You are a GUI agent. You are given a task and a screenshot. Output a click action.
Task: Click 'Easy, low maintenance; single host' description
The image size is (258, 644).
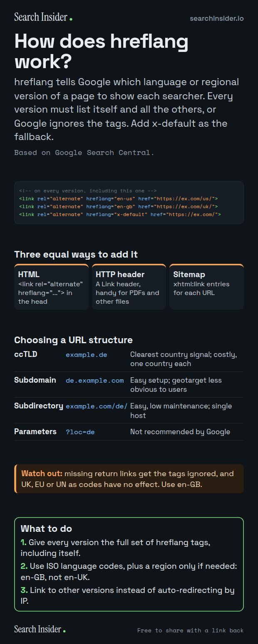pos(181,410)
